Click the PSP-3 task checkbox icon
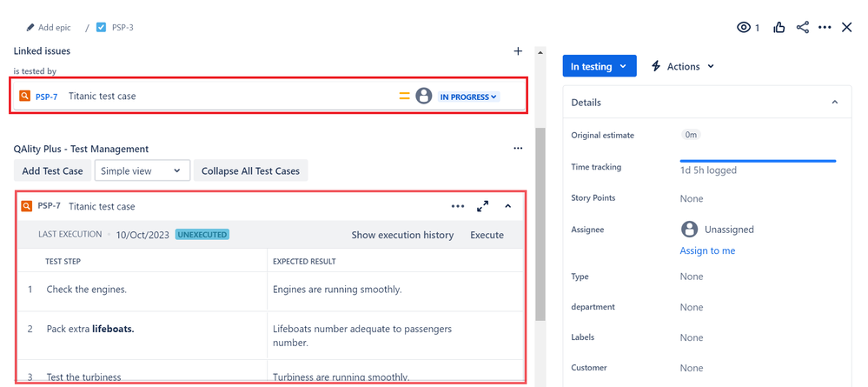Image resolution: width=868 pixels, height=387 pixels. click(x=101, y=27)
